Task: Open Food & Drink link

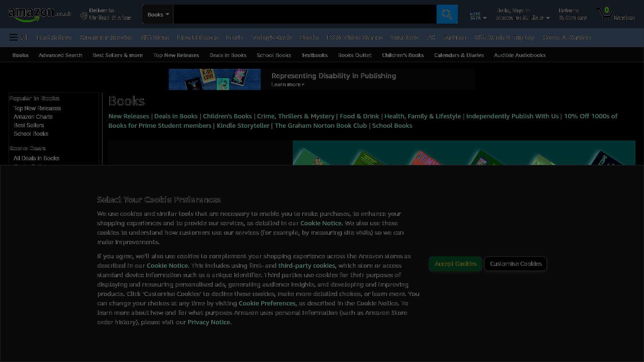Action: [x=359, y=116]
